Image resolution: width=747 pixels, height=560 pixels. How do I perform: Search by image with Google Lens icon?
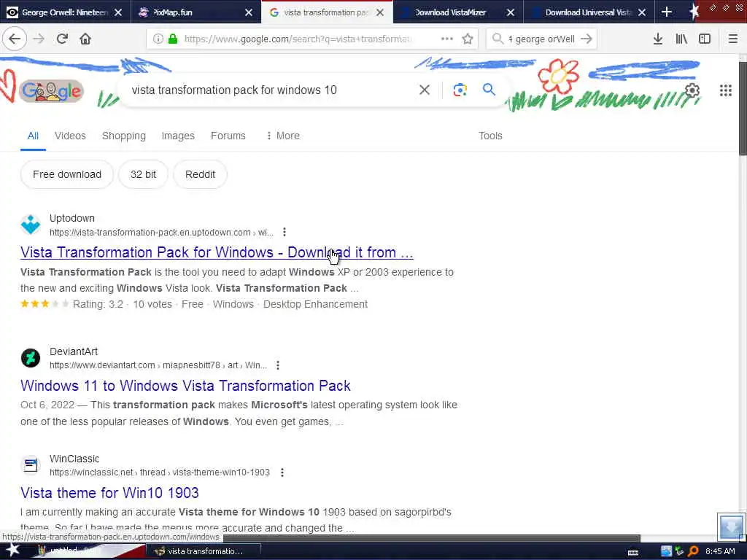click(460, 90)
